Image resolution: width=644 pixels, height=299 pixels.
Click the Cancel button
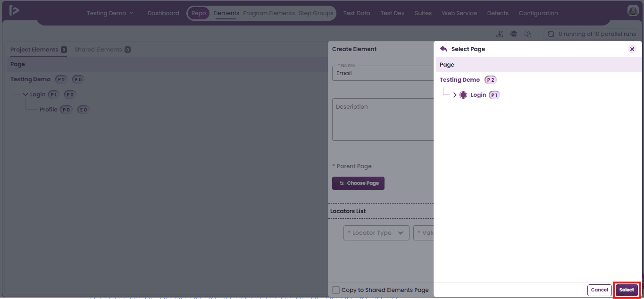coord(600,290)
